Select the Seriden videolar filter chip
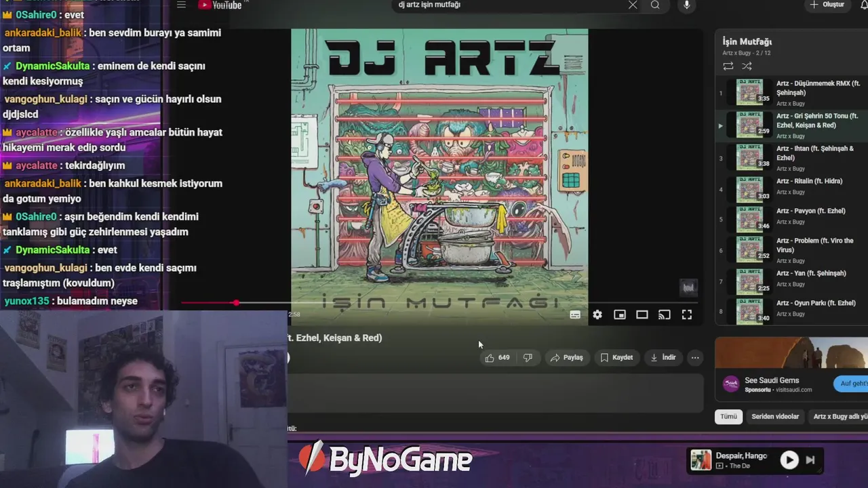 775,416
